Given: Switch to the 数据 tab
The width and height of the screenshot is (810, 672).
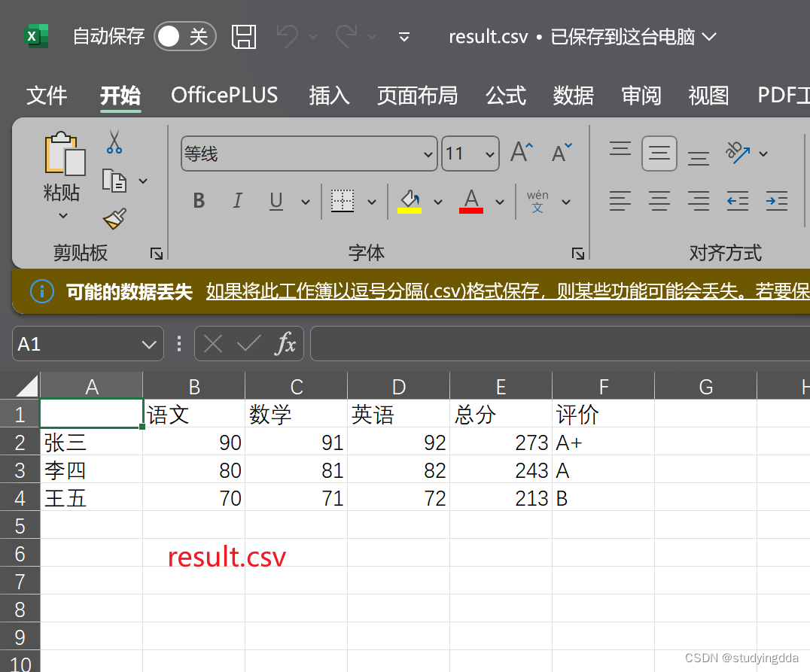Looking at the screenshot, I should [x=574, y=96].
